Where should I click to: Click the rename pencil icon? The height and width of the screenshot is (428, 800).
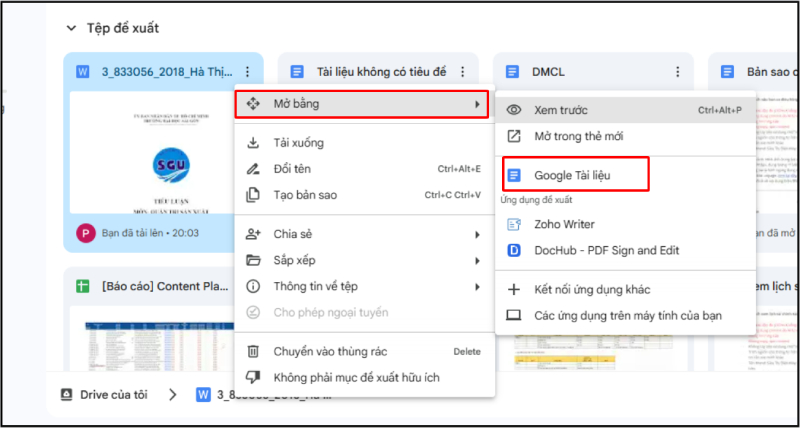pos(253,169)
